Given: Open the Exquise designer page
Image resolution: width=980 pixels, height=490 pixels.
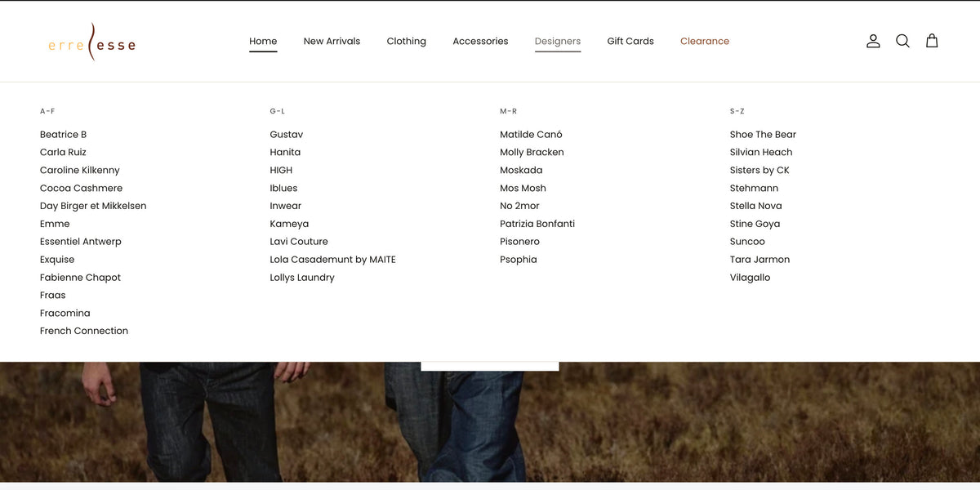Looking at the screenshot, I should tap(57, 260).
